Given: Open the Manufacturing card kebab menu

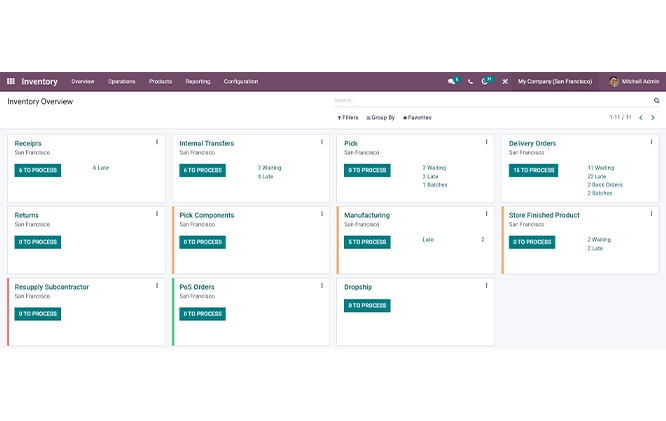Looking at the screenshot, I should coord(486,214).
